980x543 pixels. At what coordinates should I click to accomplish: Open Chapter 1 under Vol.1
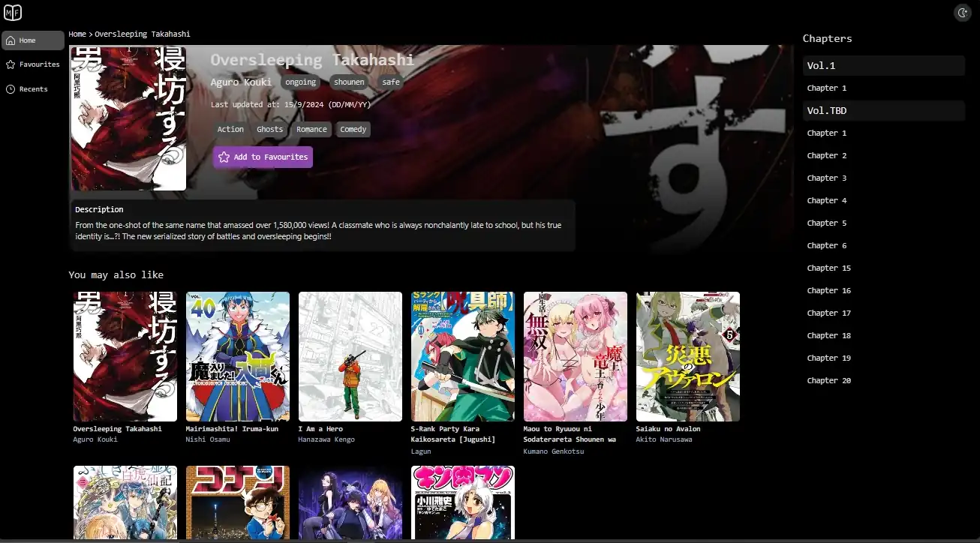[827, 88]
